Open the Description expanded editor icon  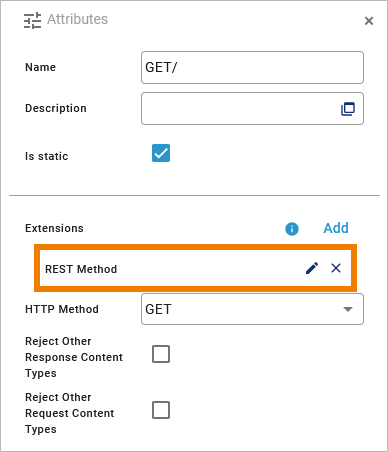click(x=348, y=109)
